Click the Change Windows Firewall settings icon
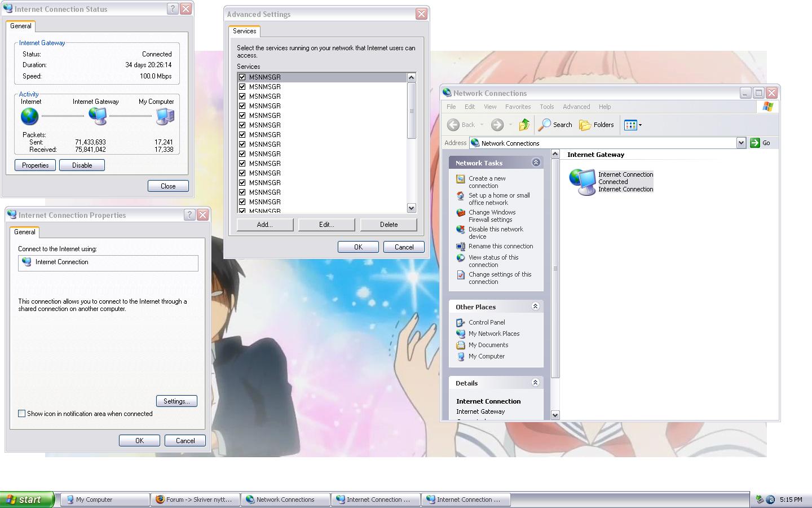This screenshot has height=508, width=812. pyautogui.click(x=461, y=213)
